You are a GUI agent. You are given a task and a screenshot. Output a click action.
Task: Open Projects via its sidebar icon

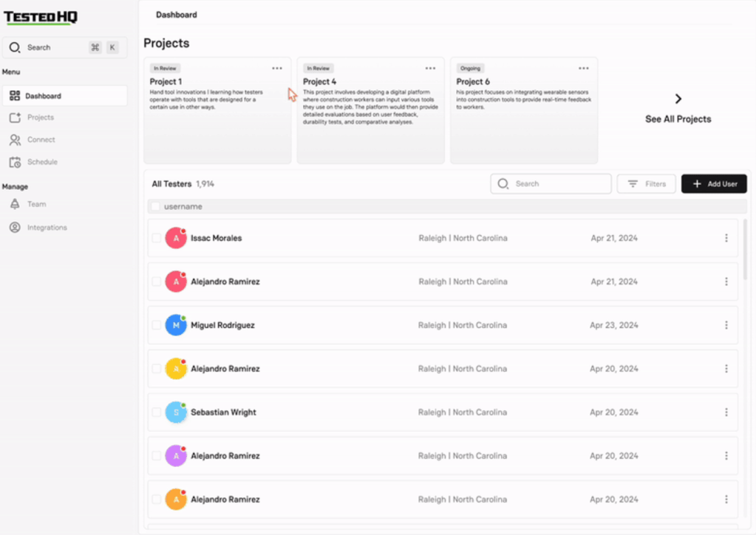click(x=15, y=117)
